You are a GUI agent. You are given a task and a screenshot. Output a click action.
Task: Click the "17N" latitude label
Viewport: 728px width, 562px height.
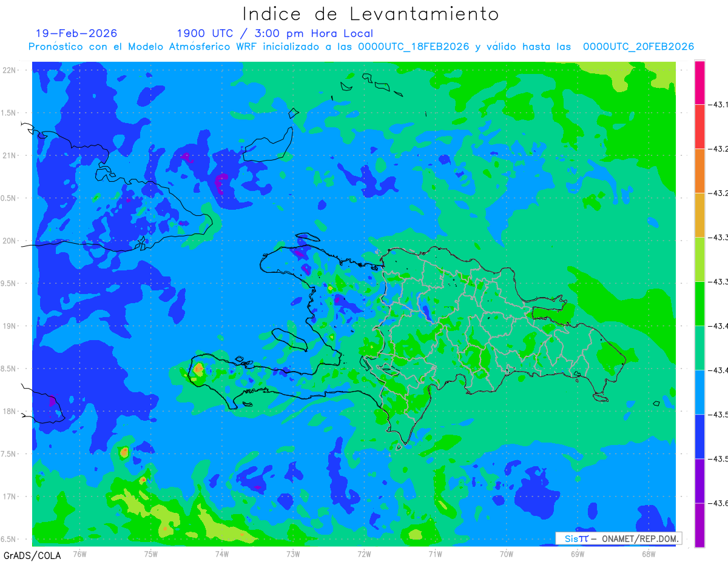pyautogui.click(x=10, y=497)
